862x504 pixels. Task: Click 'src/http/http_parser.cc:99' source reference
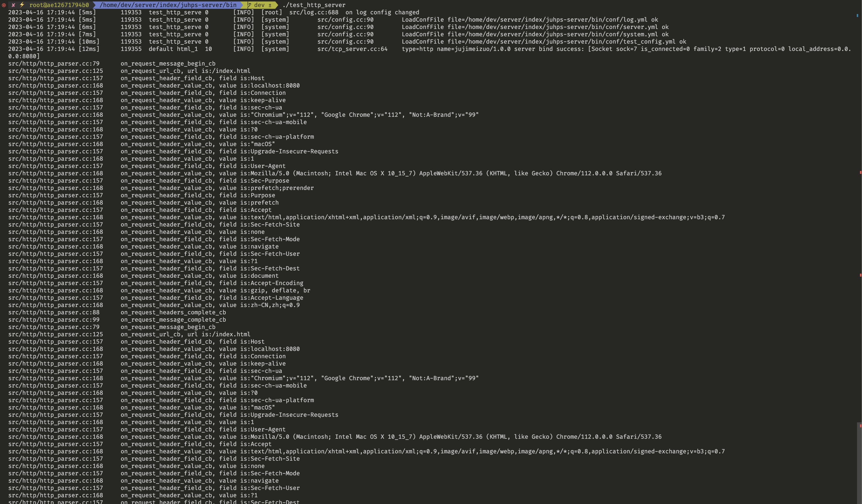click(54, 320)
